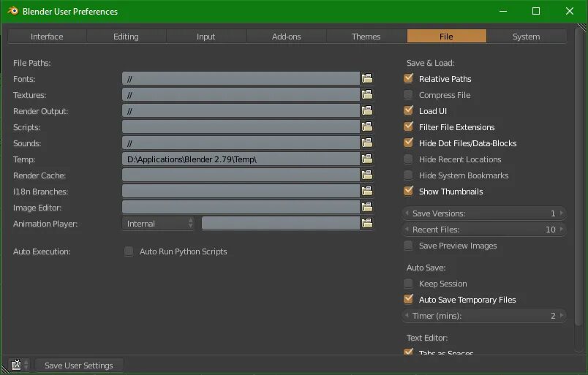Increase Recent Files with right arrow
Screen dimensions: 588x375
point(562,229)
